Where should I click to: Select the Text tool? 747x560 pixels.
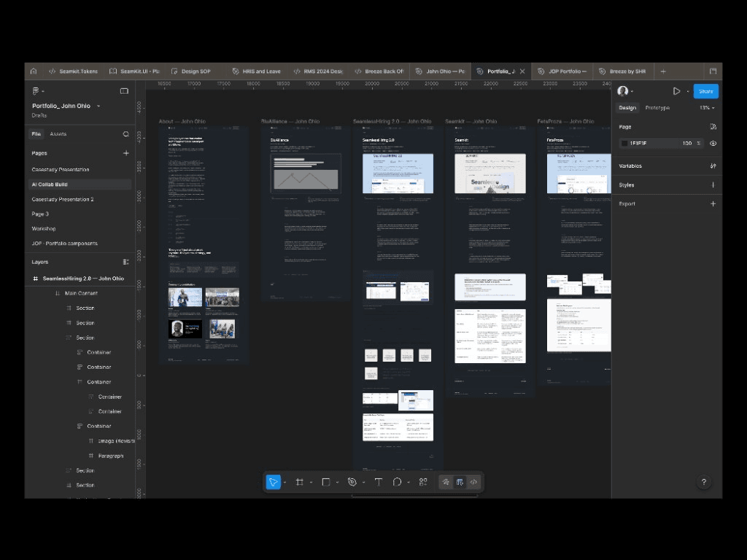point(379,482)
